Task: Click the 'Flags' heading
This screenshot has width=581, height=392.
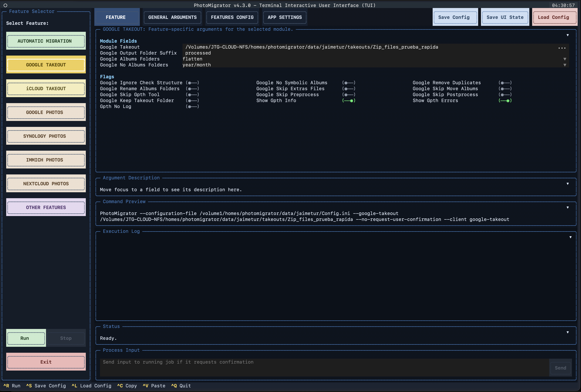Action: pos(107,77)
